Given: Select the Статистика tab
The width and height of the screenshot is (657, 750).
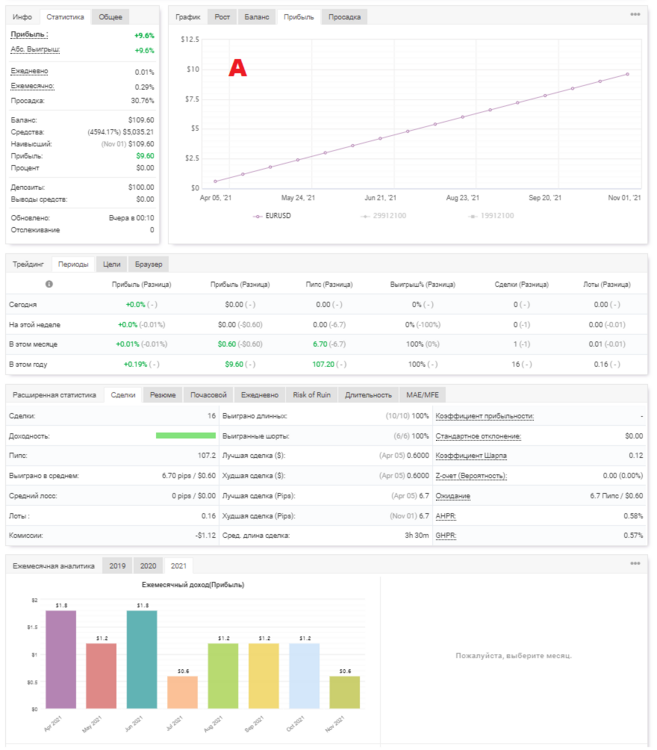Looking at the screenshot, I should tap(65, 17).
